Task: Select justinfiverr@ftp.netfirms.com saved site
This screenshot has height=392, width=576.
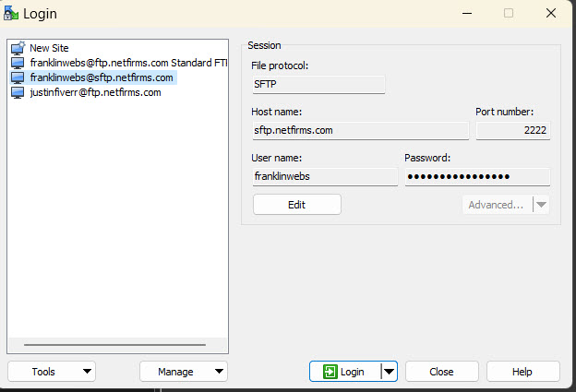Action: tap(95, 92)
